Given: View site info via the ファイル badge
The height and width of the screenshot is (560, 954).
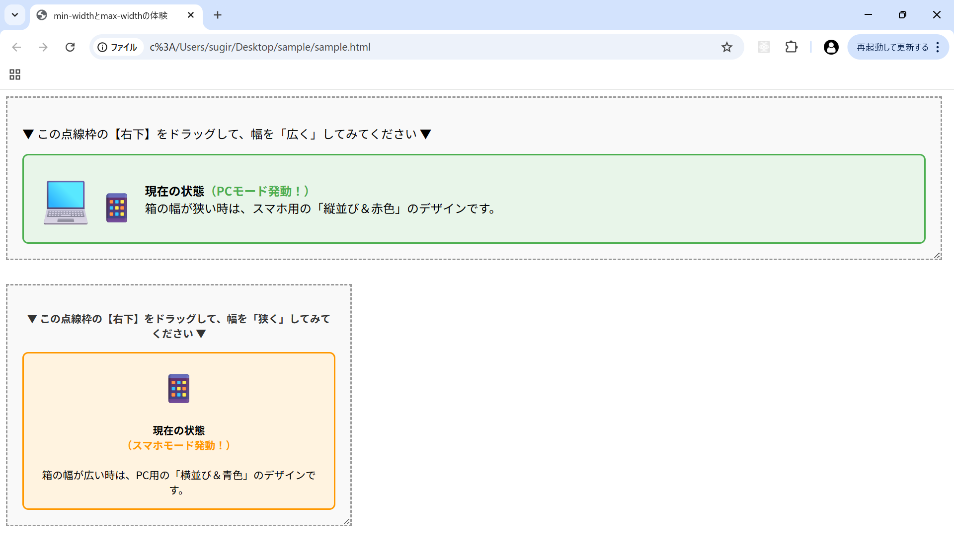Looking at the screenshot, I should 117,47.
